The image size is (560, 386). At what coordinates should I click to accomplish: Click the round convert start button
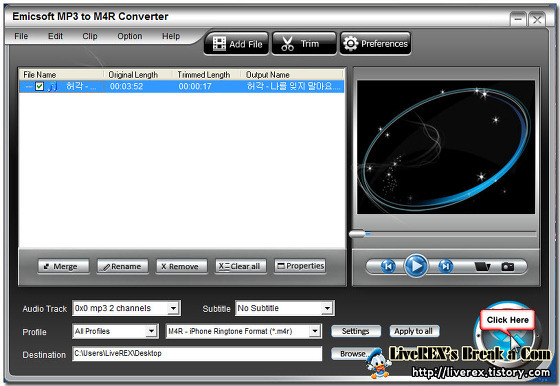[x=507, y=336]
